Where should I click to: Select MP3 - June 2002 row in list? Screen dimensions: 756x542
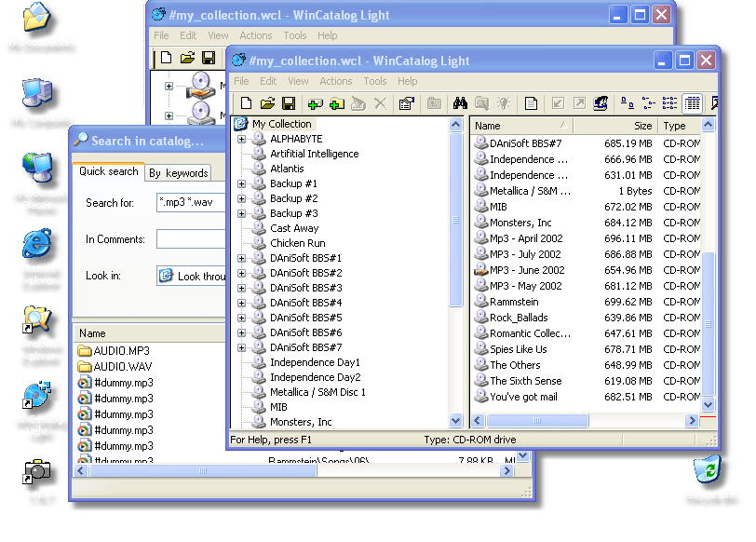tap(587, 270)
